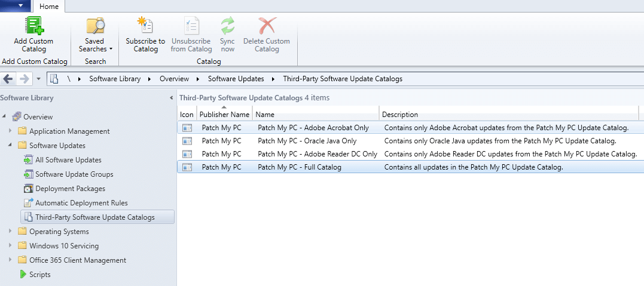
Task: Click the Back navigation arrow
Action: [x=9, y=79]
